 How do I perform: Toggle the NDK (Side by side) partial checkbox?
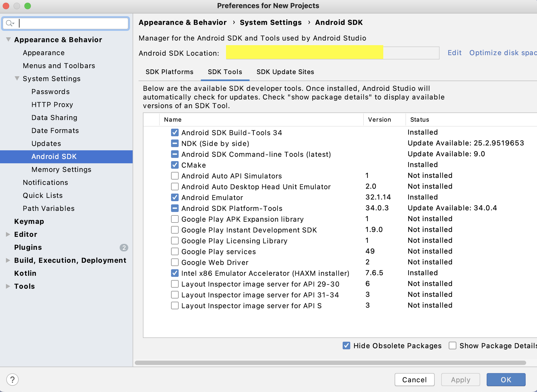click(x=175, y=143)
